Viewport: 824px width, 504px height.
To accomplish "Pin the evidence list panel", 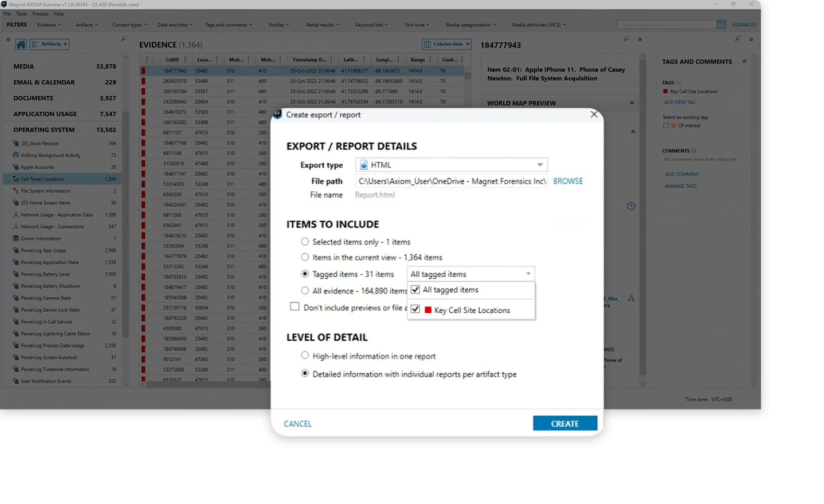I will pos(124,39).
